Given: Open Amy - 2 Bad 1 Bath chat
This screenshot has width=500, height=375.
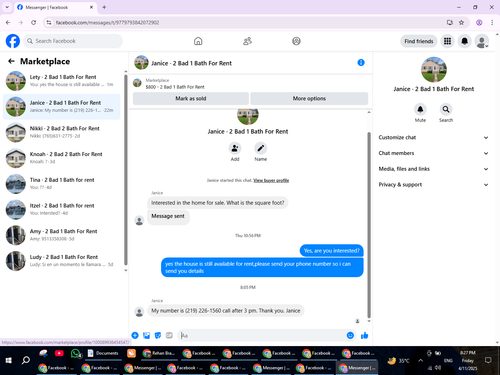Looking at the screenshot, I should pyautogui.click(x=62, y=235).
